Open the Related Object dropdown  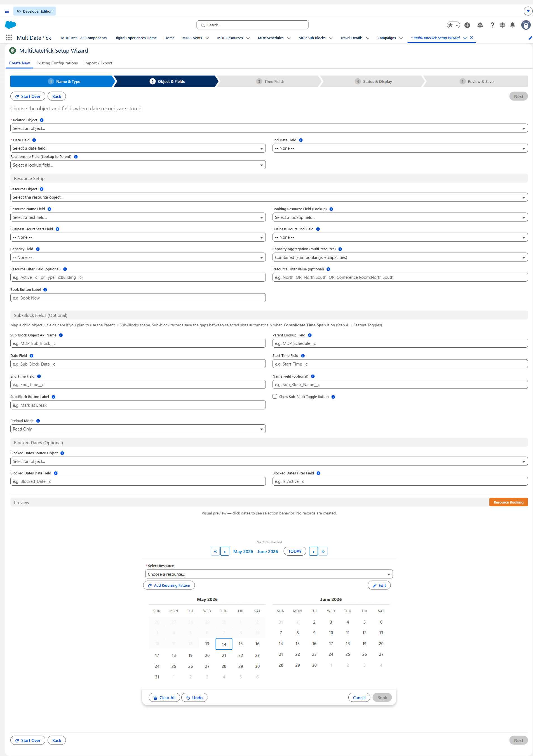pos(269,128)
